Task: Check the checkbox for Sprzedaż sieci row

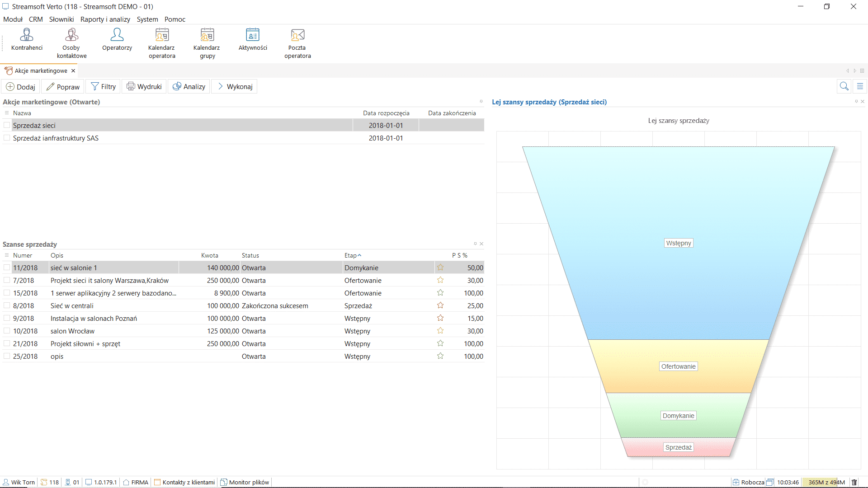Action: tap(7, 125)
